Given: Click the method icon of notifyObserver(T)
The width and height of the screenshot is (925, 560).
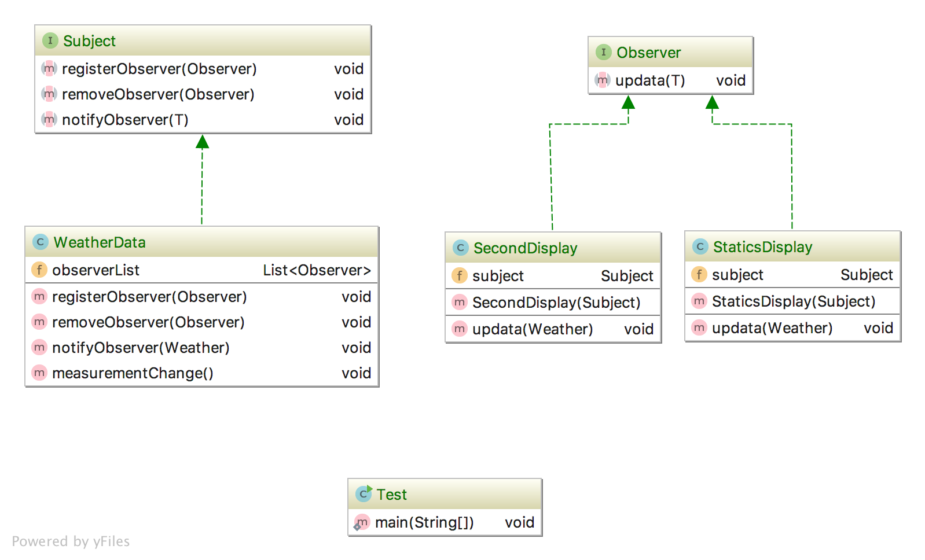Looking at the screenshot, I should [x=49, y=119].
